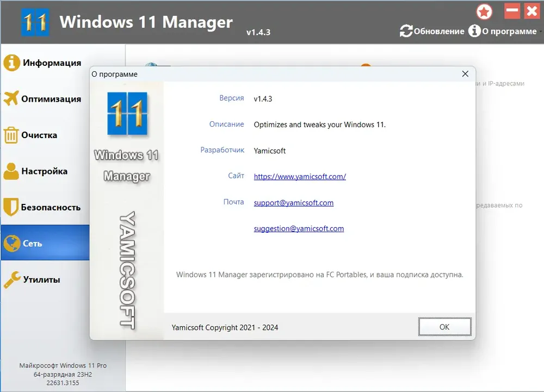Click the Сайт label
This screenshot has height=392, width=544.
[x=236, y=176]
